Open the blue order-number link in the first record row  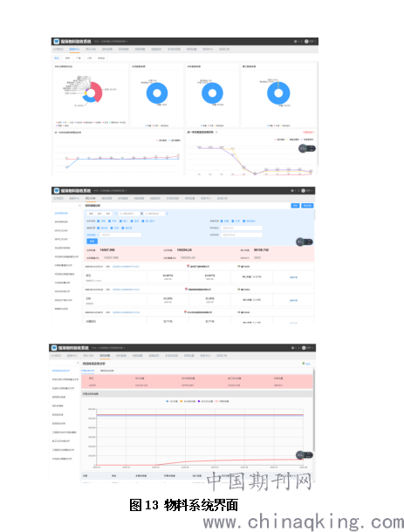pyautogui.click(x=126, y=267)
